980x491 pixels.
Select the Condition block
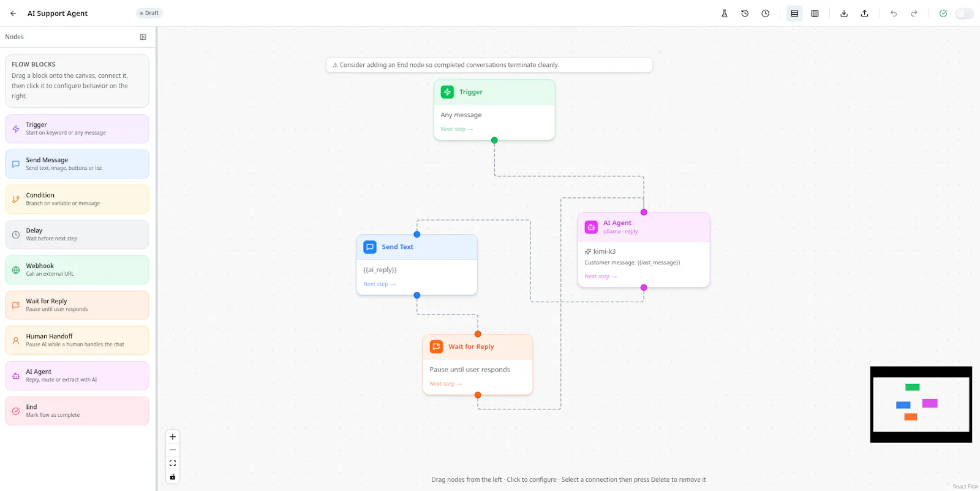[77, 199]
